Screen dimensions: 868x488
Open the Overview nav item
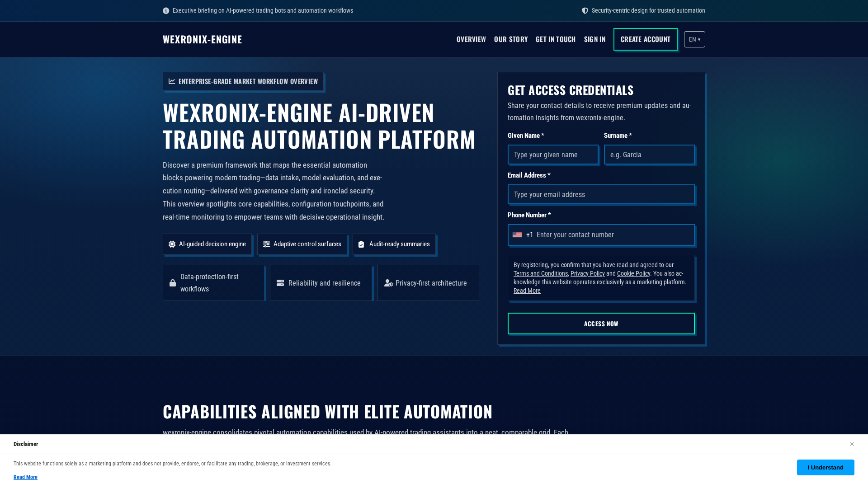471,39
